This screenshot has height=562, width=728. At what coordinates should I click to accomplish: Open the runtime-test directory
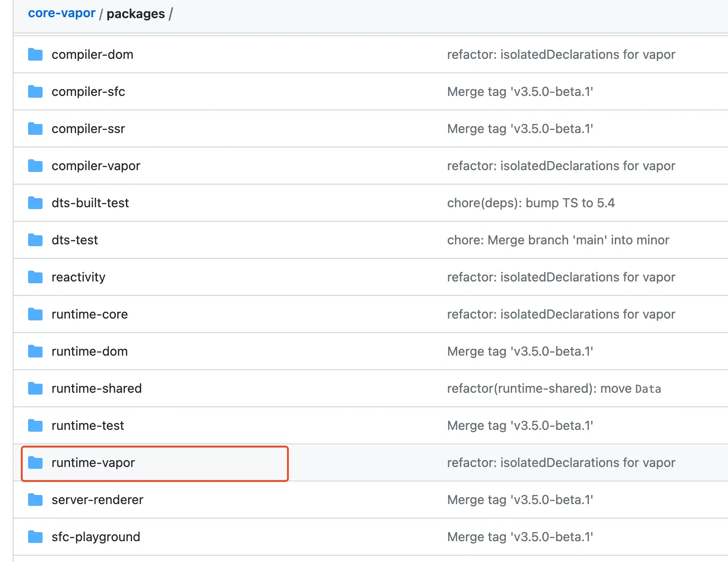88,426
